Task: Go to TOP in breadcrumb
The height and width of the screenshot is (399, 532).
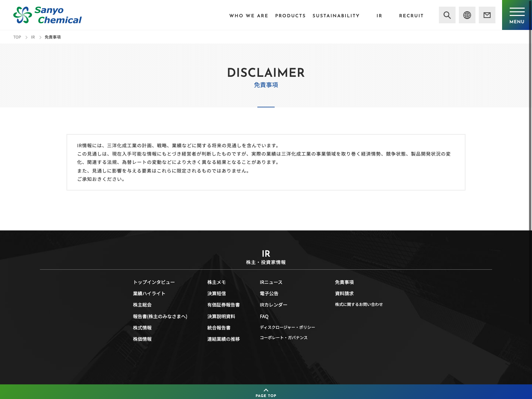Action: (x=17, y=37)
